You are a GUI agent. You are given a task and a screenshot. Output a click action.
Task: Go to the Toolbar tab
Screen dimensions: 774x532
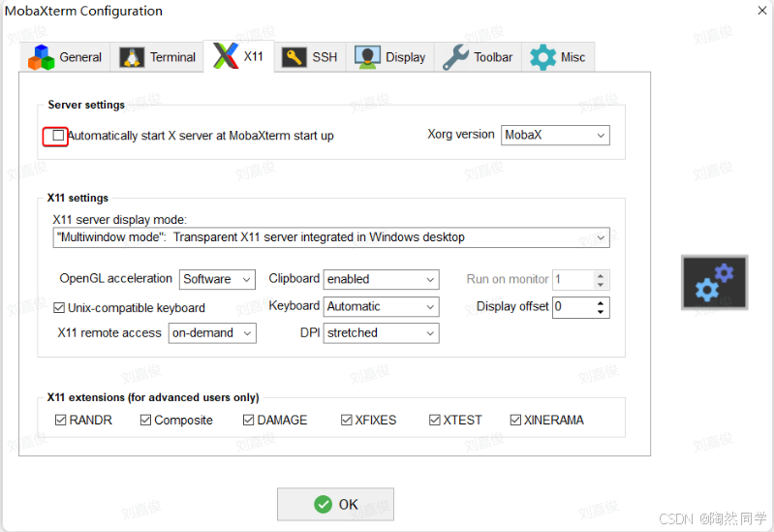(x=478, y=57)
